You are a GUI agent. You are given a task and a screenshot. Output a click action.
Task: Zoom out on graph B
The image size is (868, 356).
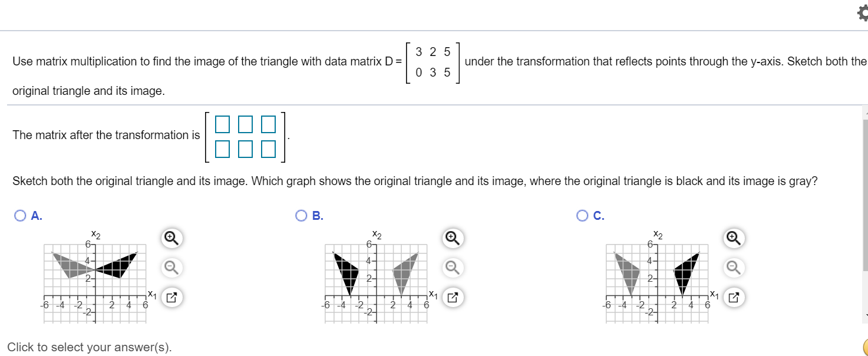point(452,267)
